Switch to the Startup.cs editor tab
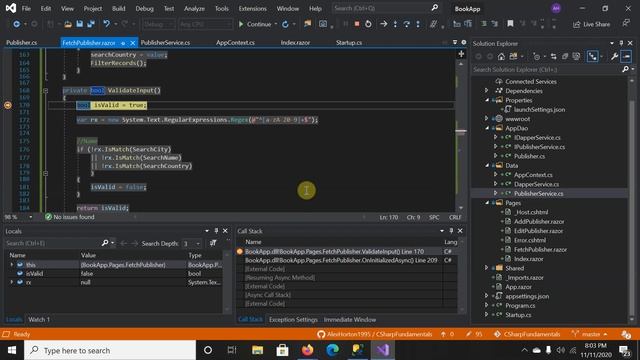The width and height of the screenshot is (640, 360). (x=349, y=42)
